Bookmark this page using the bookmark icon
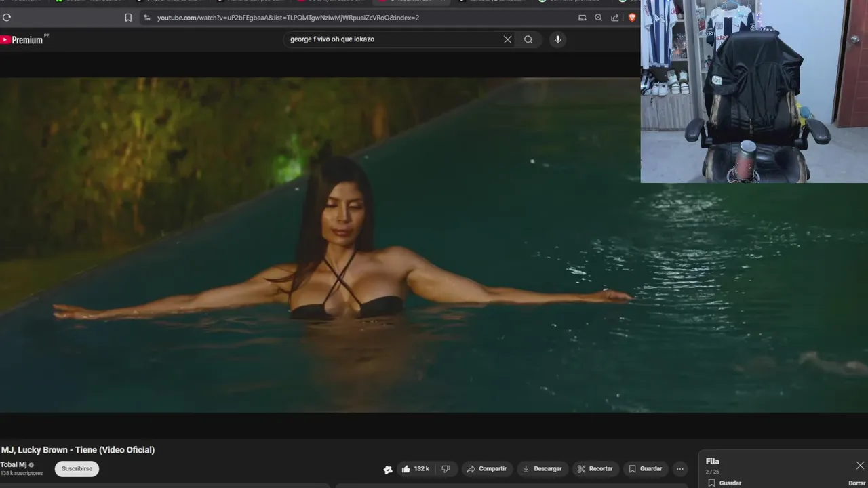The image size is (868, 488). [128, 18]
